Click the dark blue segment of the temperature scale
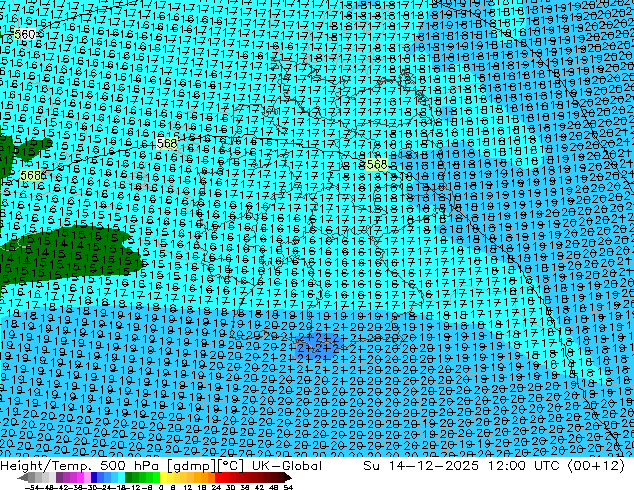This screenshot has width=634, height=490. click(x=94, y=477)
